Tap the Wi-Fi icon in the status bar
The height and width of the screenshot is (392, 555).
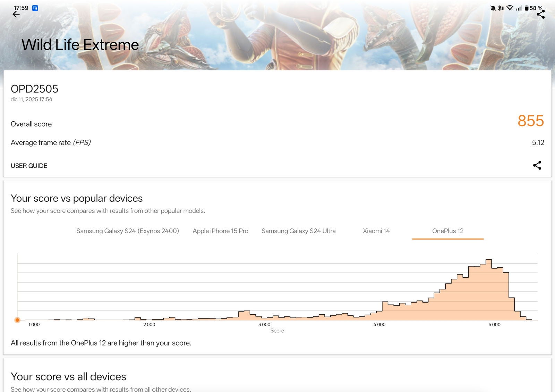click(x=510, y=8)
